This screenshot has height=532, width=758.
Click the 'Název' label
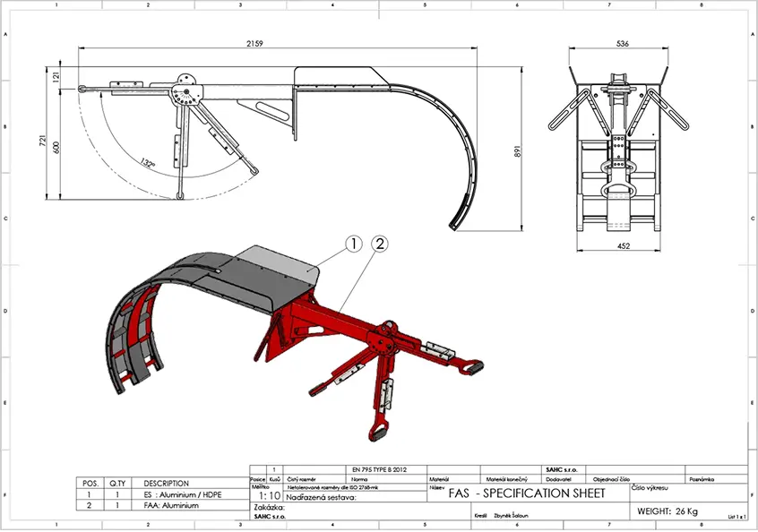pos(437,487)
